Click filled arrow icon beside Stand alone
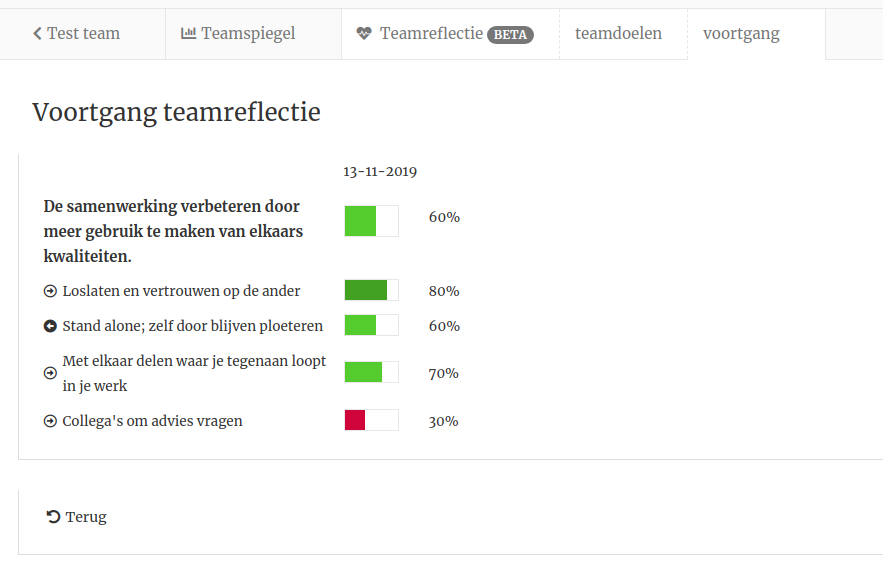Screen dimensions: 883x582 (50, 326)
